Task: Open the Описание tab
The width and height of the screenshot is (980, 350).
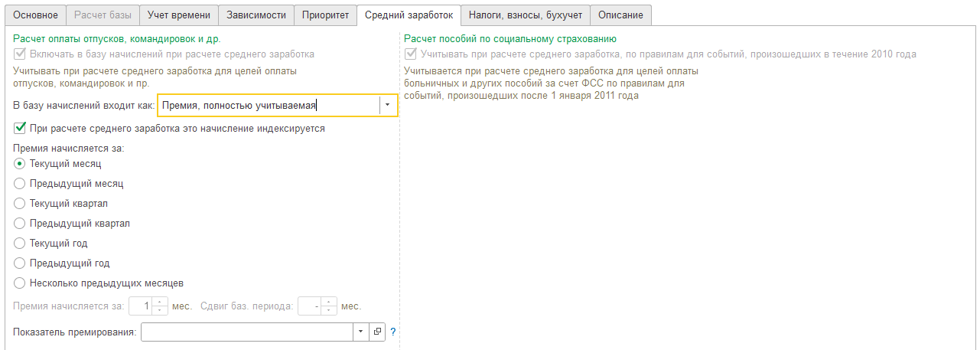Action: coord(621,15)
